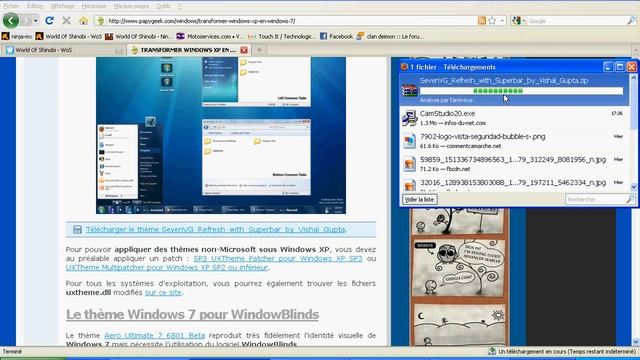640x360 pixels.
Task: Bookmark this page with the star icon
Action: (x=492, y=20)
